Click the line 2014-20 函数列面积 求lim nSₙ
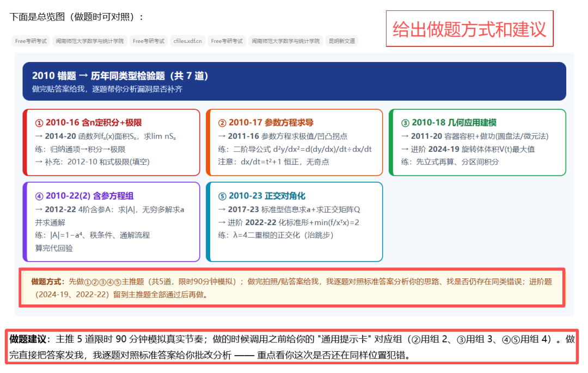 click(106, 136)
